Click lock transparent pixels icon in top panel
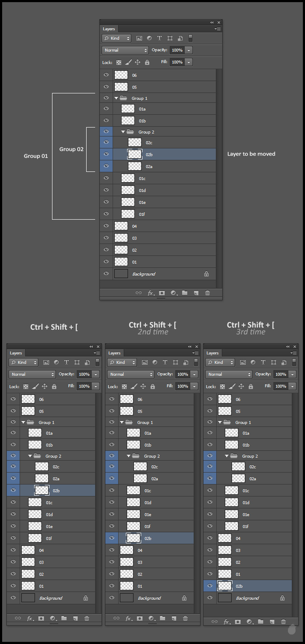305x644 pixels. [x=119, y=62]
